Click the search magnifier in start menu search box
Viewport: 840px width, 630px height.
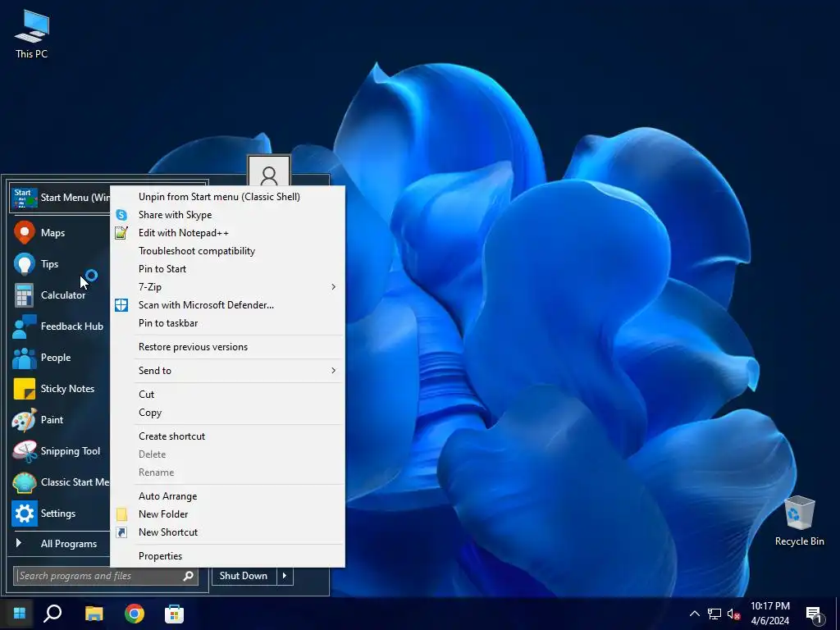pos(188,576)
